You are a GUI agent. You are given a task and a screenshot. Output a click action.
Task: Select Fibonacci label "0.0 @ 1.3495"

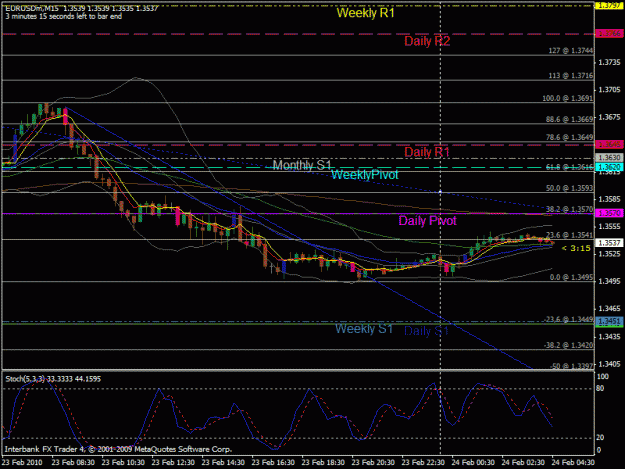coord(572,277)
